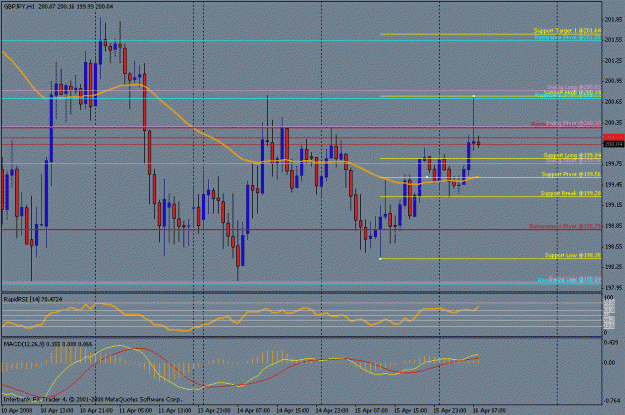Click the 'Retracement Pivot' red label near 198.85
Screen dimensions: 625x415
[565, 226]
